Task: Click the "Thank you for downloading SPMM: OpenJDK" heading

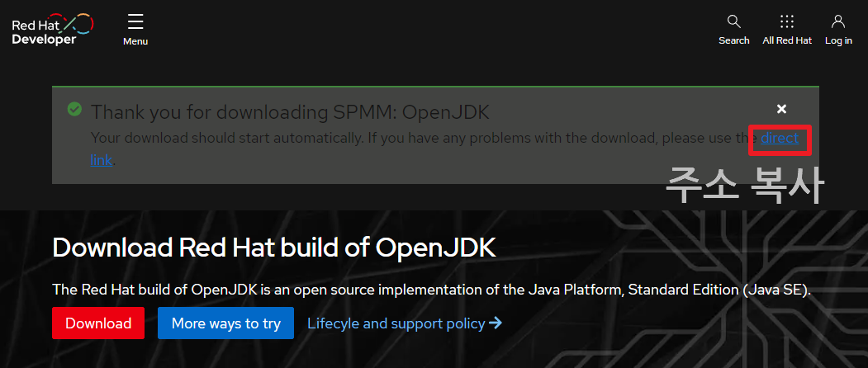Action: coord(290,112)
